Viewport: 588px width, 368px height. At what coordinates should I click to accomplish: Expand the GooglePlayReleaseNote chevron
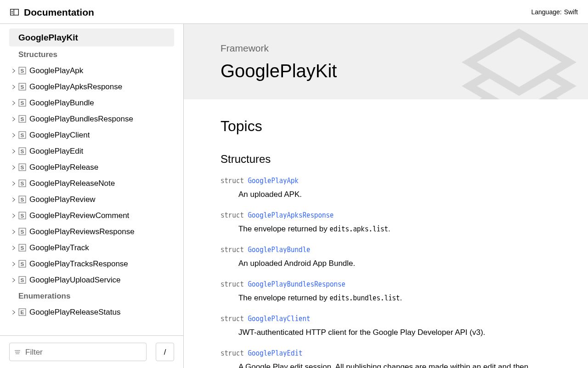pos(13,184)
